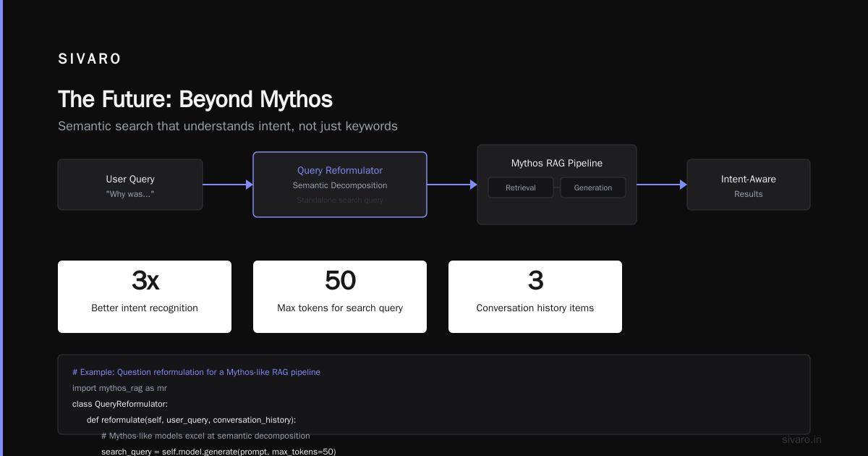868x456 pixels.
Task: Click the semantic decomposition code comment
Action: [x=205, y=436]
